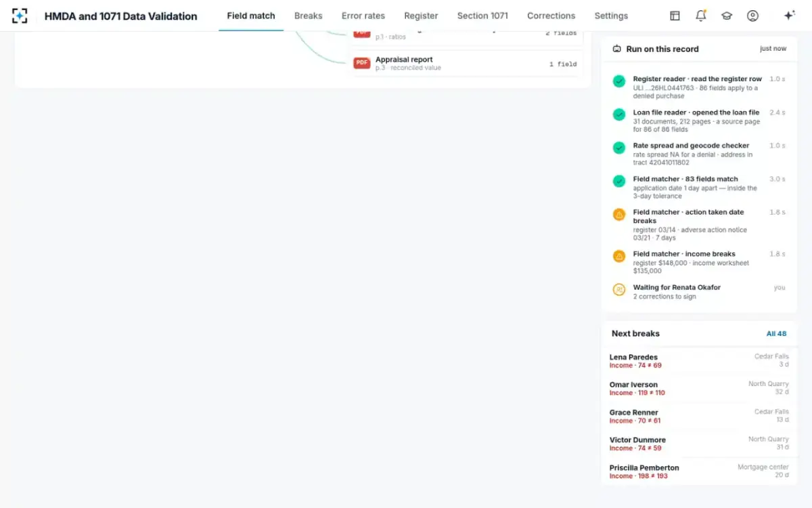
Task: Open the Register tab
Action: (x=421, y=16)
